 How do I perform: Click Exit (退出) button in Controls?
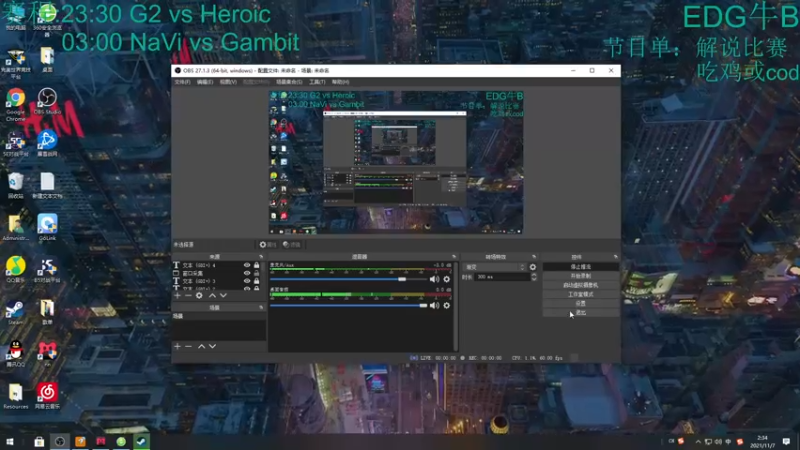click(x=581, y=313)
